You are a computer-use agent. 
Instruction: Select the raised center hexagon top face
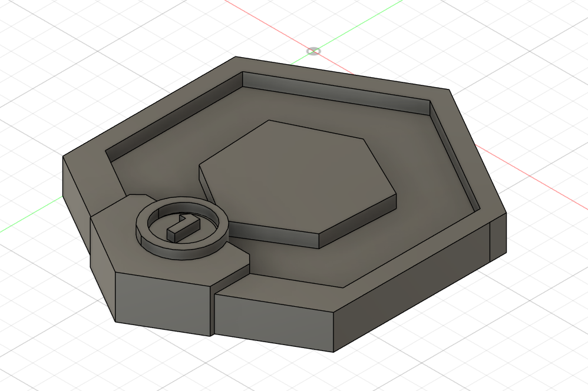(298, 177)
